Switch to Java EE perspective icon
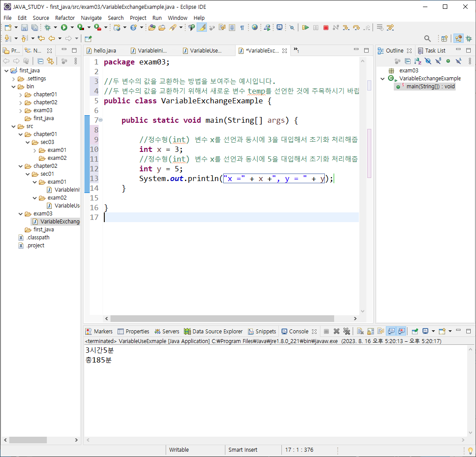 pyautogui.click(x=458, y=38)
